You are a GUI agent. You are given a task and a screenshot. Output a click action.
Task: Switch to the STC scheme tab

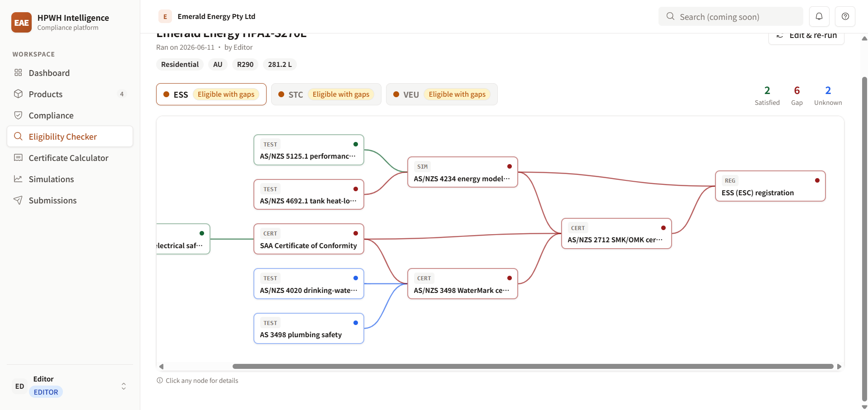pos(326,94)
